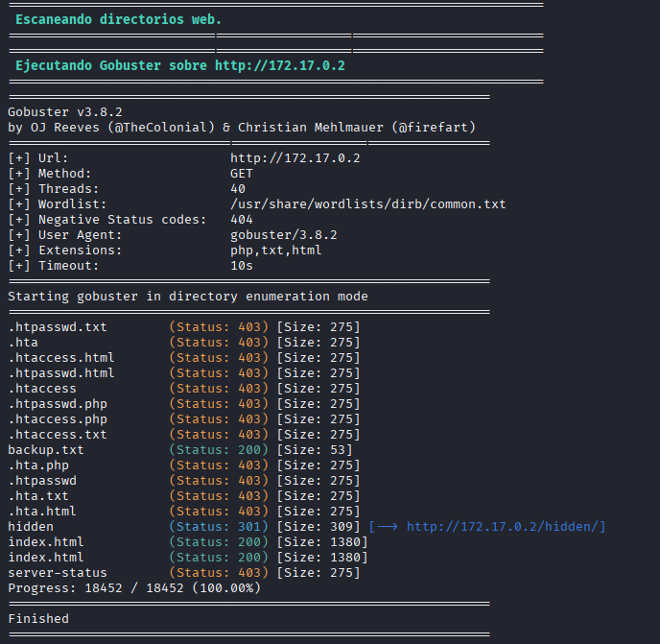Select the php,txt,html extensions value
Viewport: 660px width, 644px height.
pyautogui.click(x=275, y=250)
